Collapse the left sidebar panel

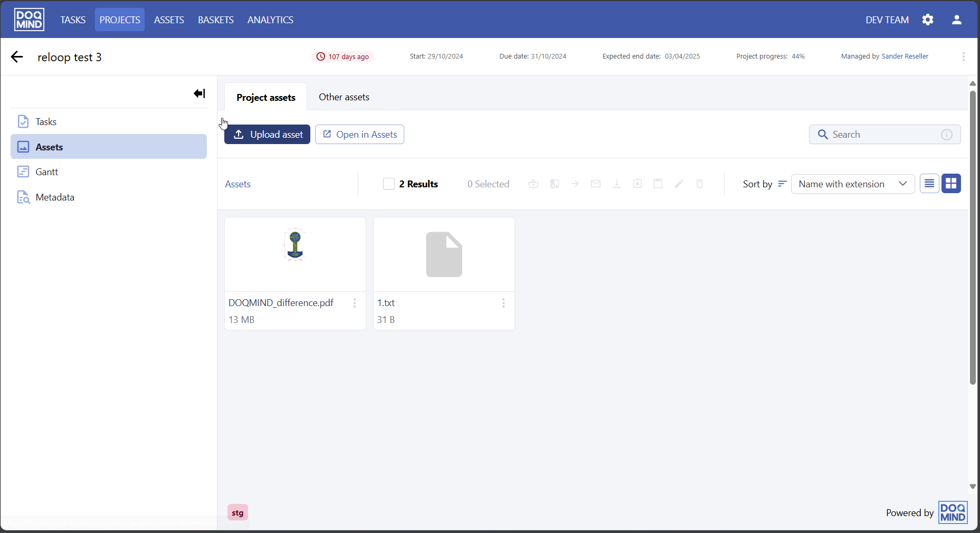click(199, 93)
